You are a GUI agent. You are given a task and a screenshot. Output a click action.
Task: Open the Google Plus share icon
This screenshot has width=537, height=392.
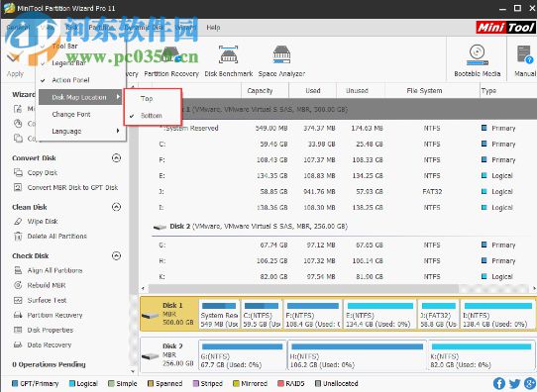[530, 383]
